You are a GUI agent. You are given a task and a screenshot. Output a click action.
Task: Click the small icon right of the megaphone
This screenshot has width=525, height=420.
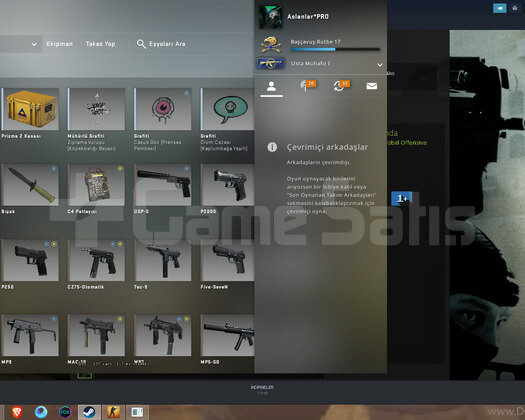coord(515,8)
